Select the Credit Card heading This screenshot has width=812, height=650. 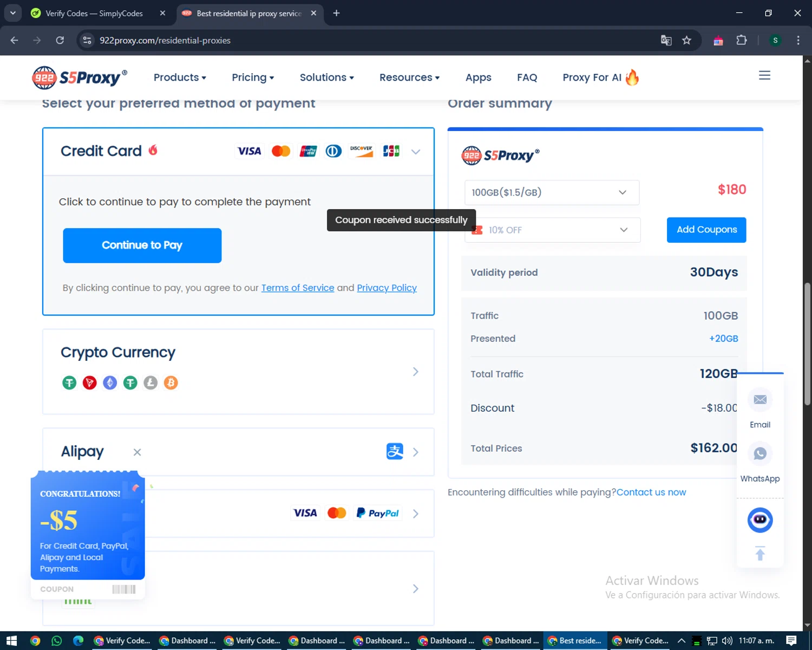[x=101, y=151]
